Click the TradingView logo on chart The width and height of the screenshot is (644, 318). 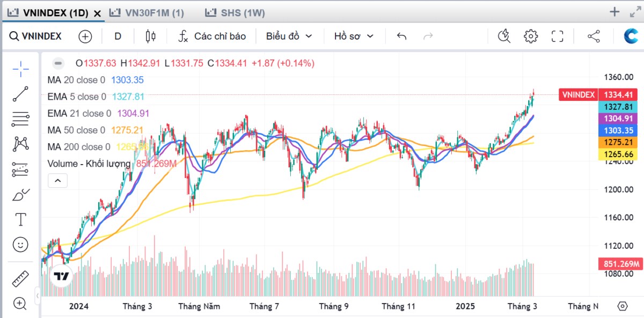(61, 277)
